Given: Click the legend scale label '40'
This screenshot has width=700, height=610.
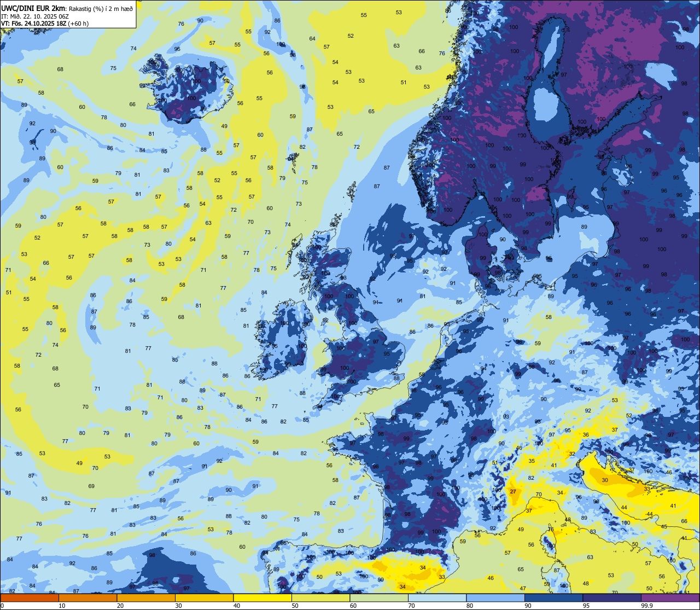Looking at the screenshot, I should pos(236,606).
